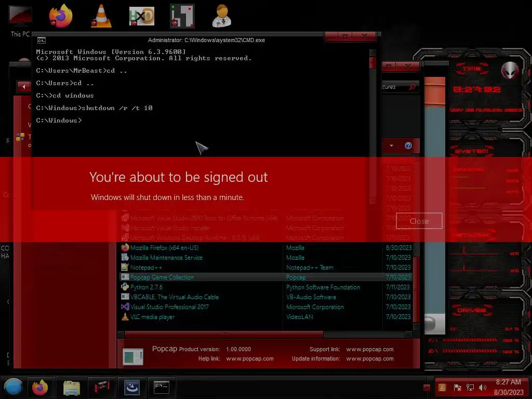The width and height of the screenshot is (532, 399).
Task: Open the VLC cone desktop shortcut
Action: [x=101, y=16]
